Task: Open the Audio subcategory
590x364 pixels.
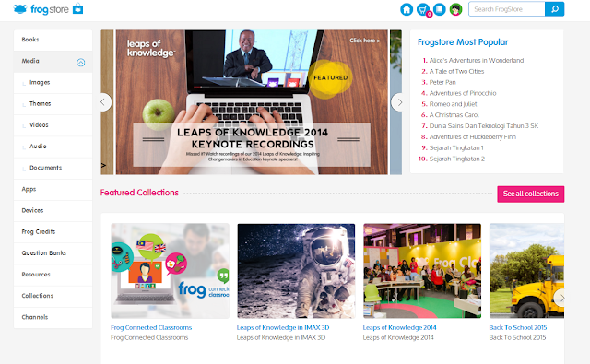Action: point(53,147)
